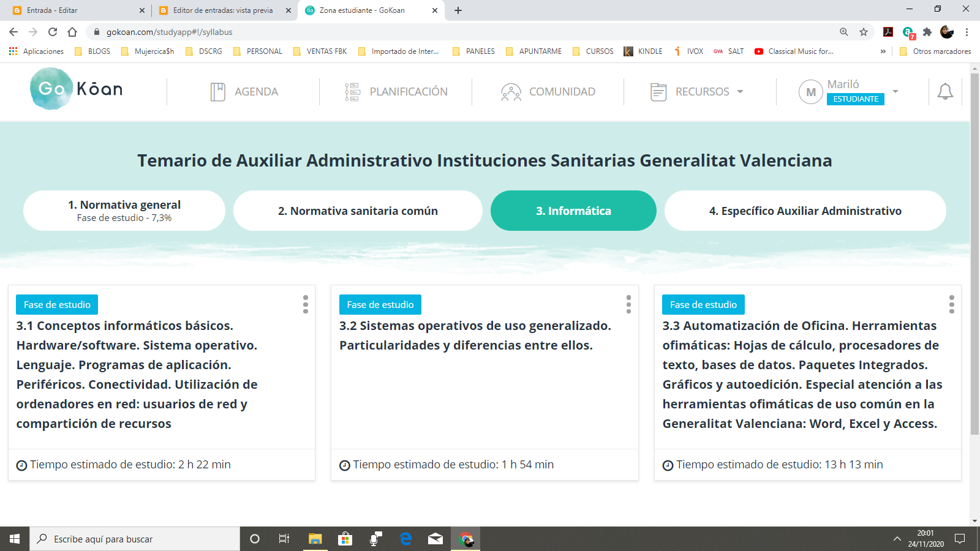Click the Estudiante role badge
The height and width of the screenshot is (551, 980).
click(856, 99)
